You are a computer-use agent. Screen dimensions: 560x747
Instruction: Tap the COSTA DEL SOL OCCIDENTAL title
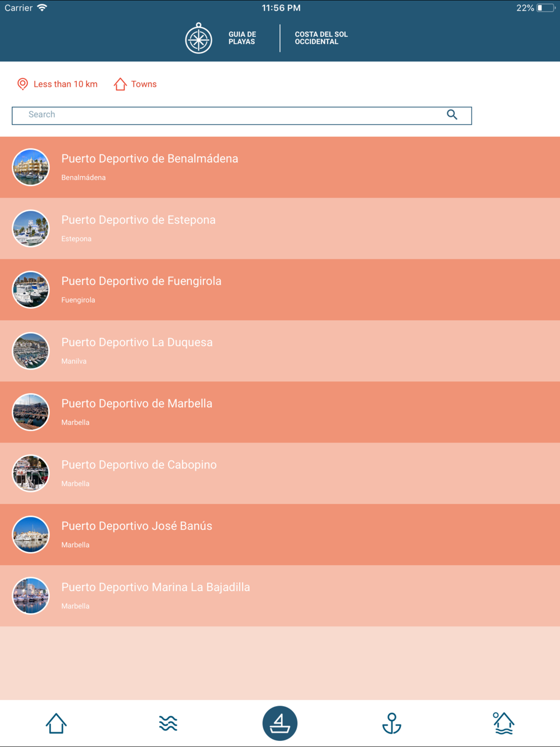(x=321, y=38)
